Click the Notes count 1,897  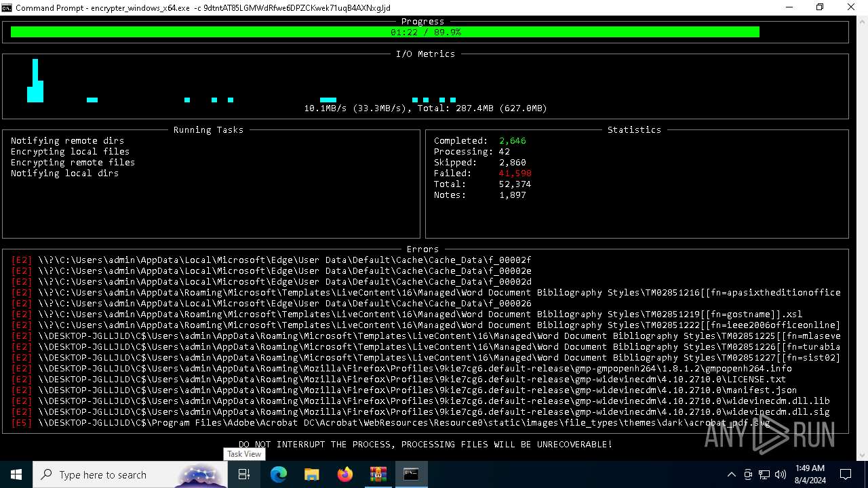click(513, 195)
